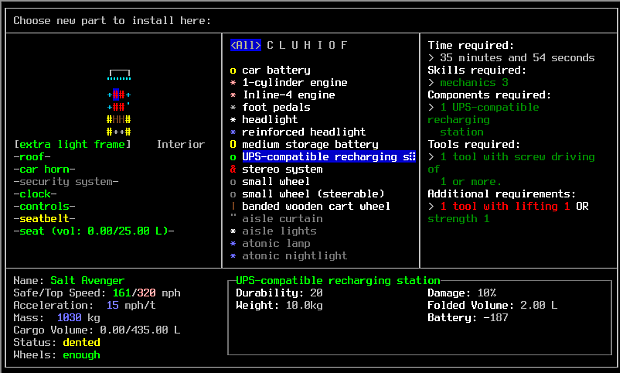
Task: Select greyed-out aisle lights entry
Action: click(x=279, y=231)
